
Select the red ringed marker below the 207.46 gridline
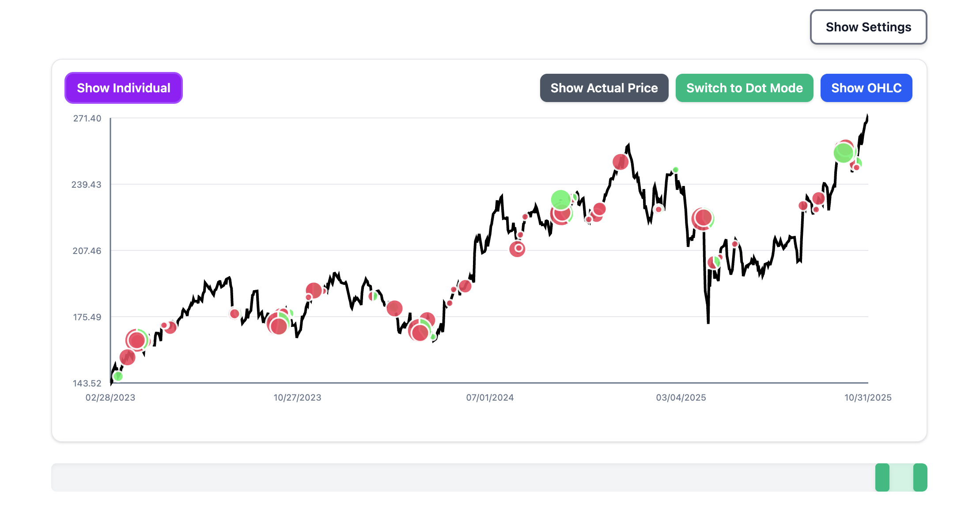coord(517,249)
